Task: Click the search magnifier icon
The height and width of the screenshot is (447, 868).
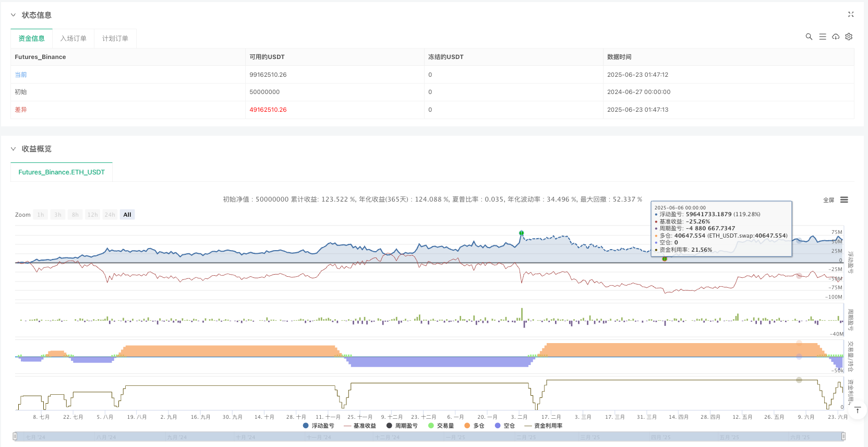Action: pos(809,37)
